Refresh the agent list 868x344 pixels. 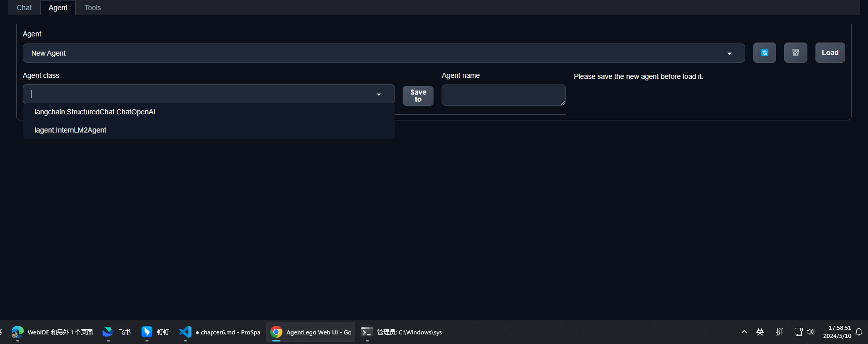click(764, 53)
